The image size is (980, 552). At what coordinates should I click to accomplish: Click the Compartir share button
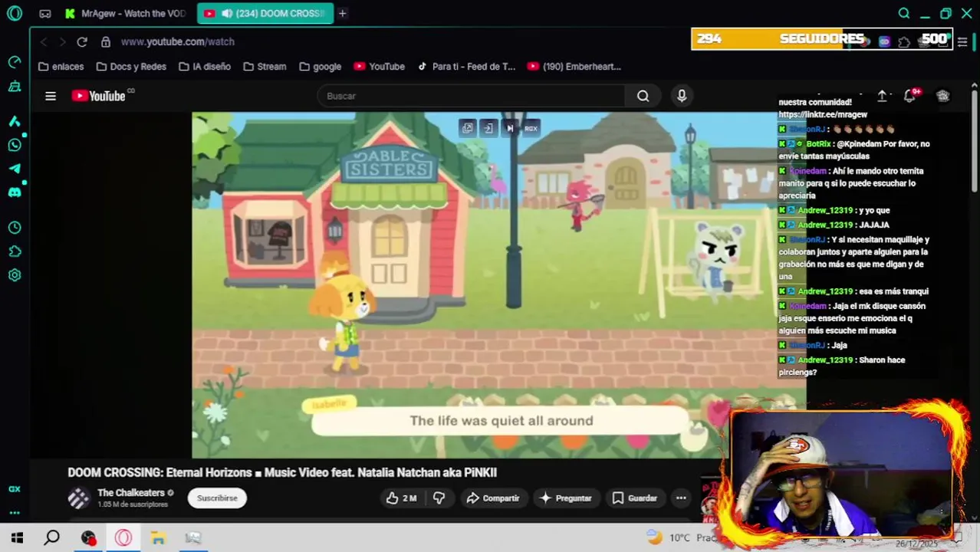pos(493,498)
